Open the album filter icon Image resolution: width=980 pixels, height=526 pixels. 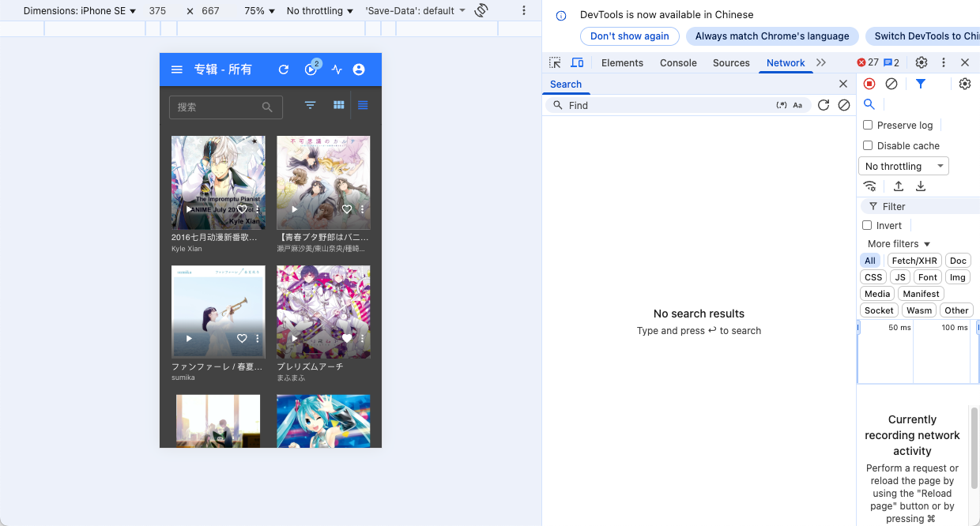(311, 105)
